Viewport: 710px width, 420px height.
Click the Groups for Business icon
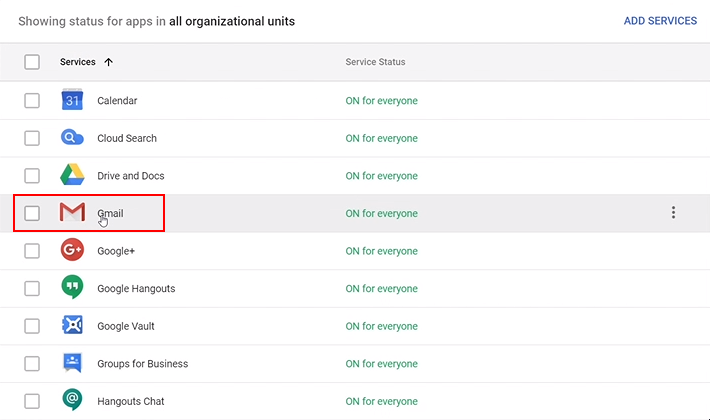point(72,363)
